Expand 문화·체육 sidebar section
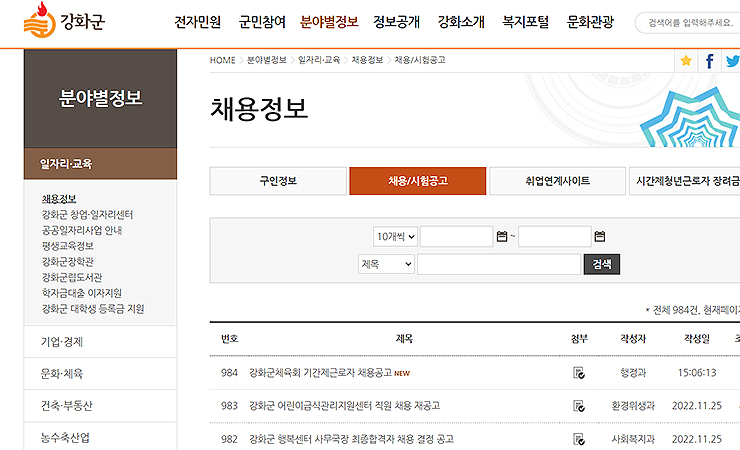 coord(100,374)
